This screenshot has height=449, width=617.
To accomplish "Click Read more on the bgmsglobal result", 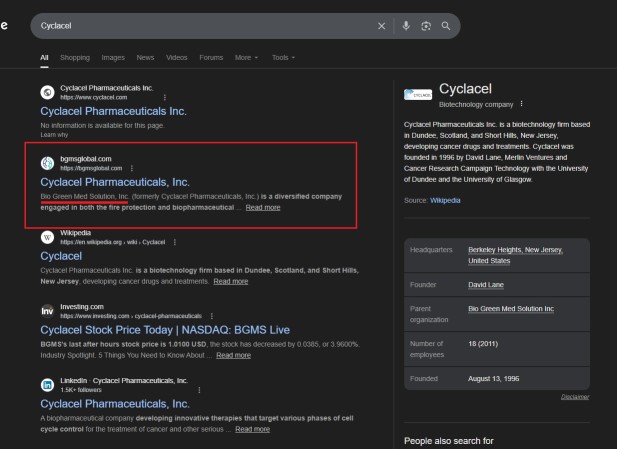I will [x=263, y=207].
